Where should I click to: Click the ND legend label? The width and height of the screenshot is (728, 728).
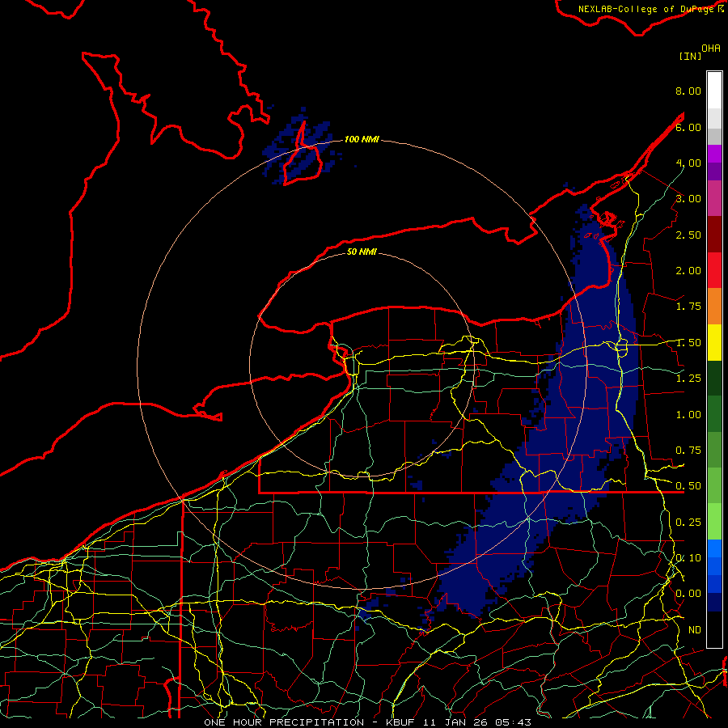click(x=695, y=630)
